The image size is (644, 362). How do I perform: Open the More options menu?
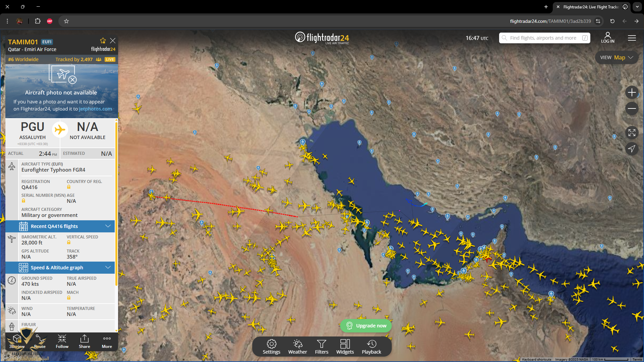[x=107, y=341]
